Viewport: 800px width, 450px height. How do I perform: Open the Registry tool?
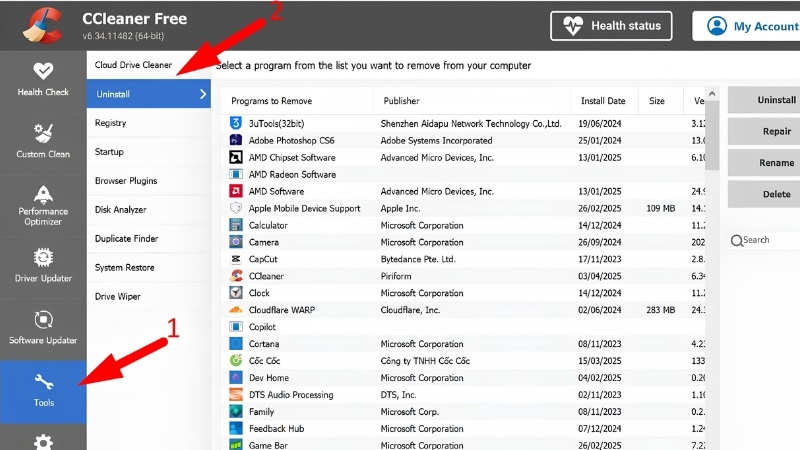click(148, 122)
